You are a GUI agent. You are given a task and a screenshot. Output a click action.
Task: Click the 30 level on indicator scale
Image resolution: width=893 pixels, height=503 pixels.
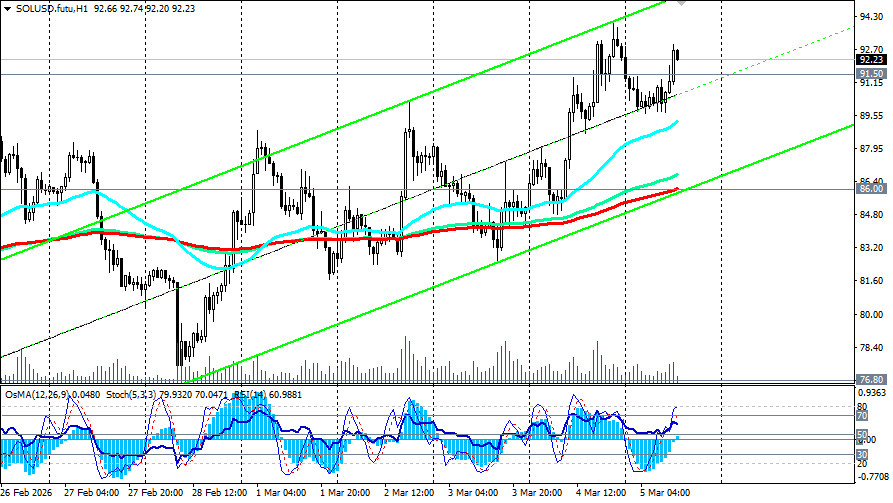(862, 455)
